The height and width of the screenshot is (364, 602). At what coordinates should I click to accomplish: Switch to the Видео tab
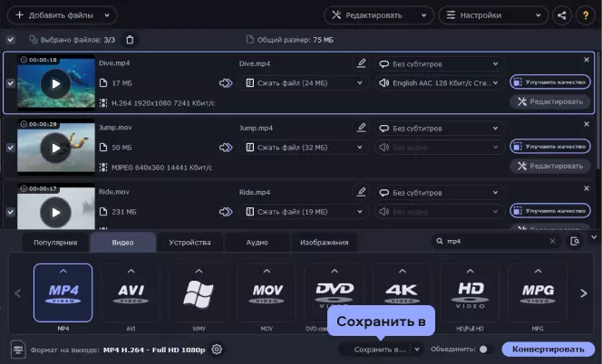point(123,243)
